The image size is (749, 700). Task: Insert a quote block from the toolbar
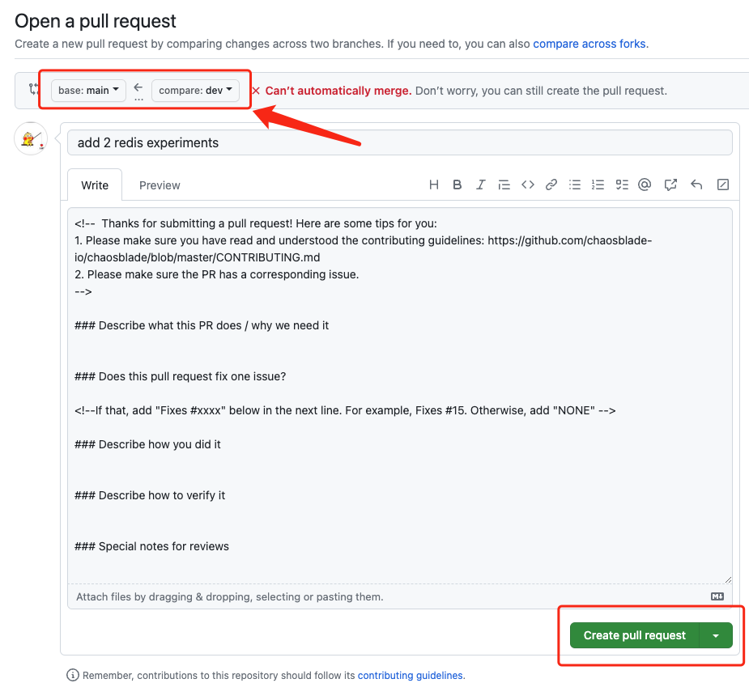point(504,185)
